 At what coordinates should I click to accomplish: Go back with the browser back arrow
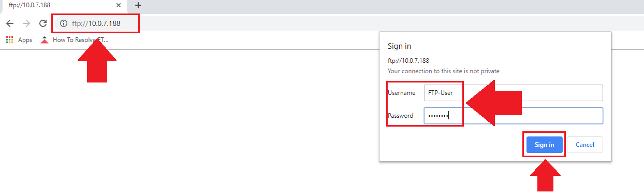click(10, 23)
